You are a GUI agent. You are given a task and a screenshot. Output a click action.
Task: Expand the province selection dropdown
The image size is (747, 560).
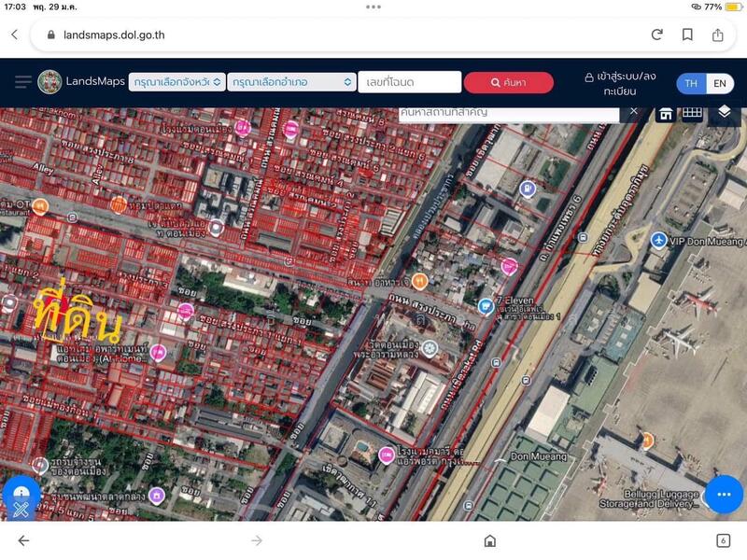pos(176,82)
